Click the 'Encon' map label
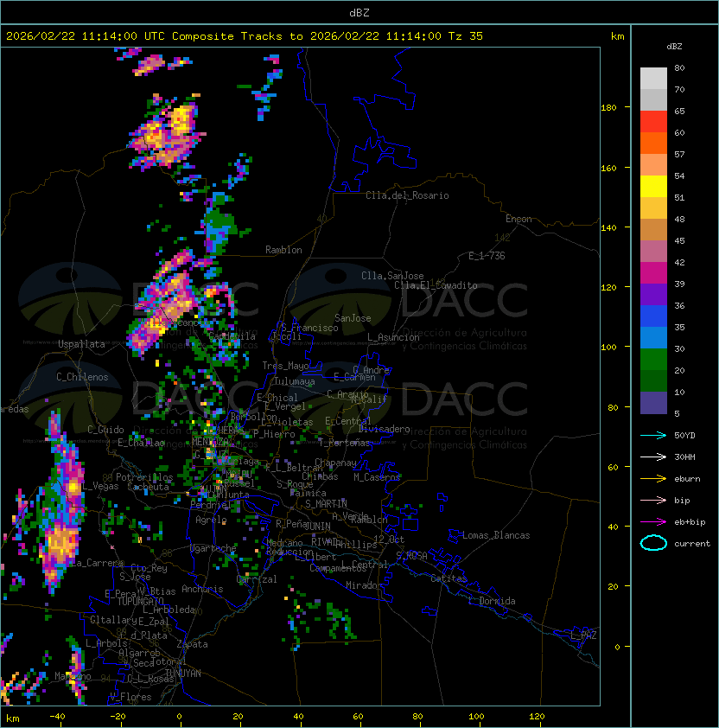The image size is (719, 728). [x=519, y=219]
